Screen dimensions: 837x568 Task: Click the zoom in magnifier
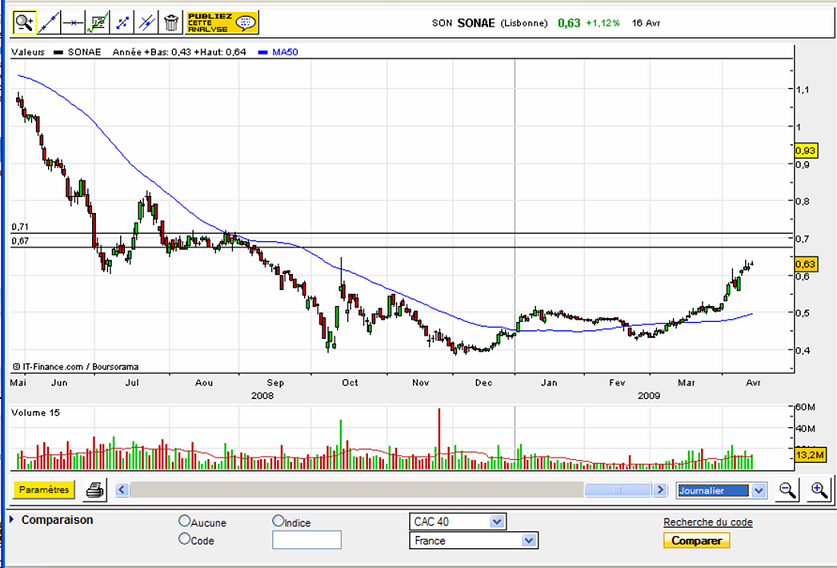pyautogui.click(x=819, y=490)
